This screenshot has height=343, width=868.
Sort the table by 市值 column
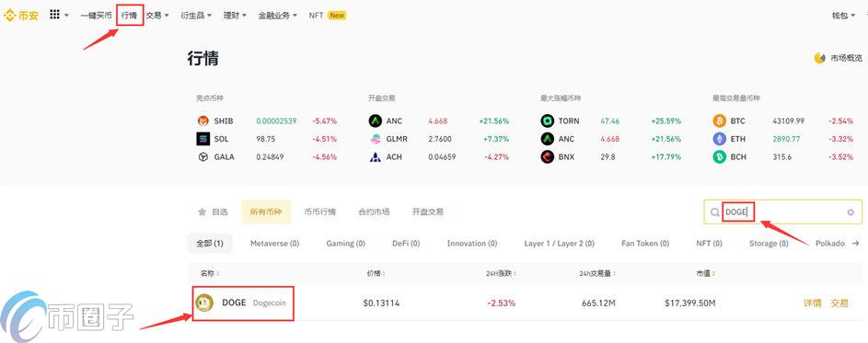(706, 273)
